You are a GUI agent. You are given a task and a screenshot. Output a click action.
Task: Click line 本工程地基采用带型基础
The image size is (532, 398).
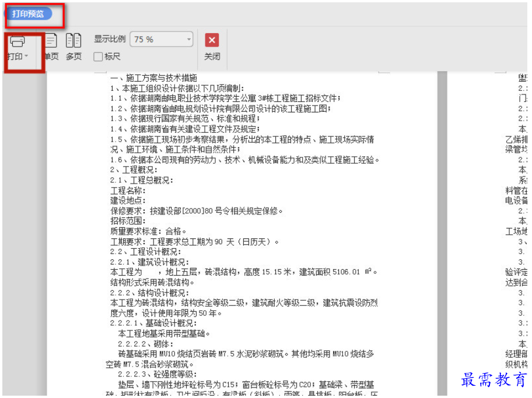(164, 334)
